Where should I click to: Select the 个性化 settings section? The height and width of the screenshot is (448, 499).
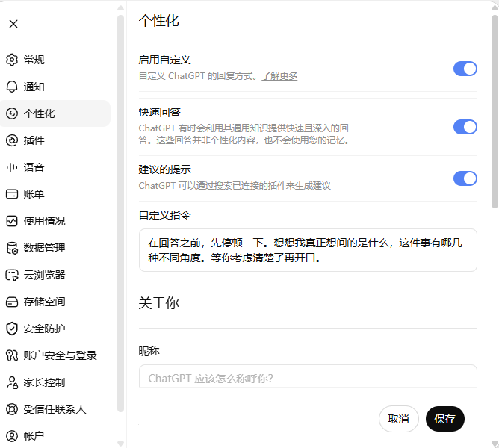tap(55, 113)
